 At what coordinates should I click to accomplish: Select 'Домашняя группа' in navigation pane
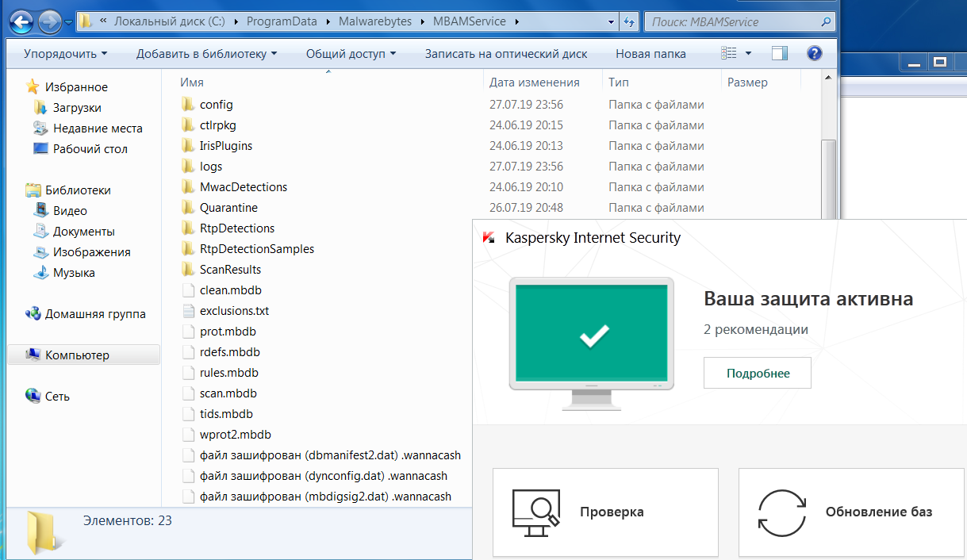[95, 314]
